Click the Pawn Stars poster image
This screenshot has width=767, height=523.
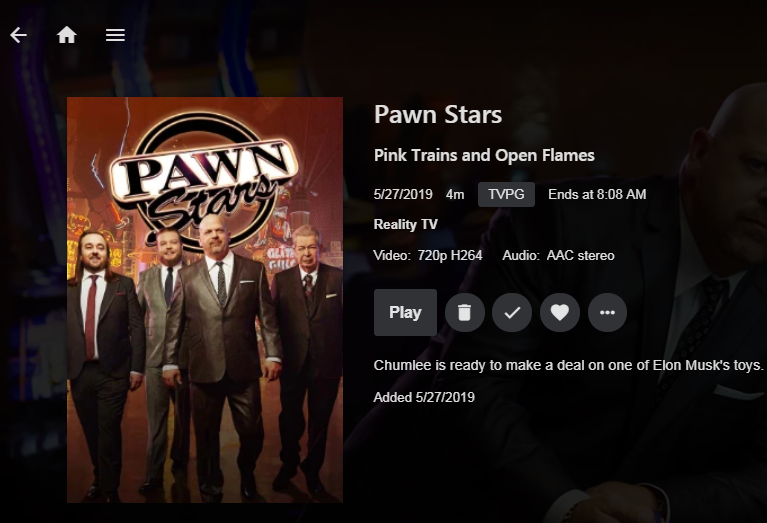pyautogui.click(x=205, y=299)
